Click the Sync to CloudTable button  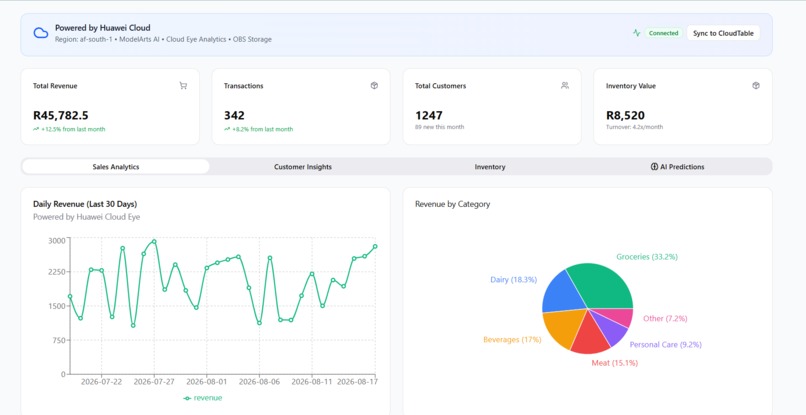click(x=723, y=33)
